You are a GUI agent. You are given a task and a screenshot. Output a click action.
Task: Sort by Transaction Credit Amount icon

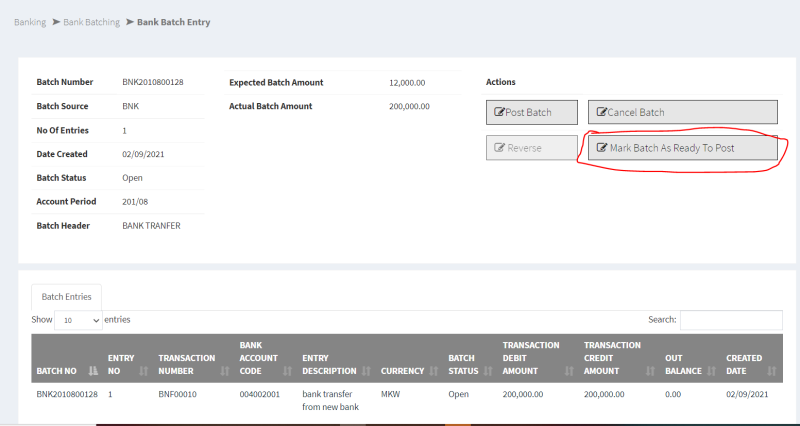[651, 371]
